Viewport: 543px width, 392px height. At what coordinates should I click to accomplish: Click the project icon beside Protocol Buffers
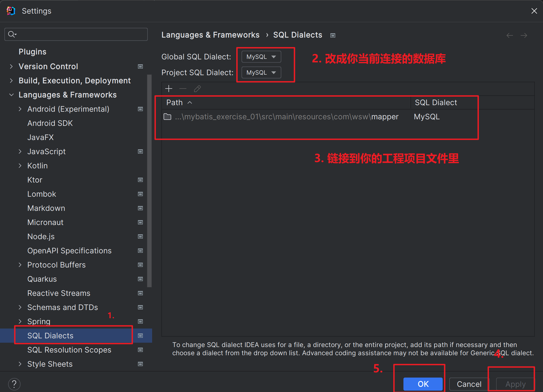[140, 265]
